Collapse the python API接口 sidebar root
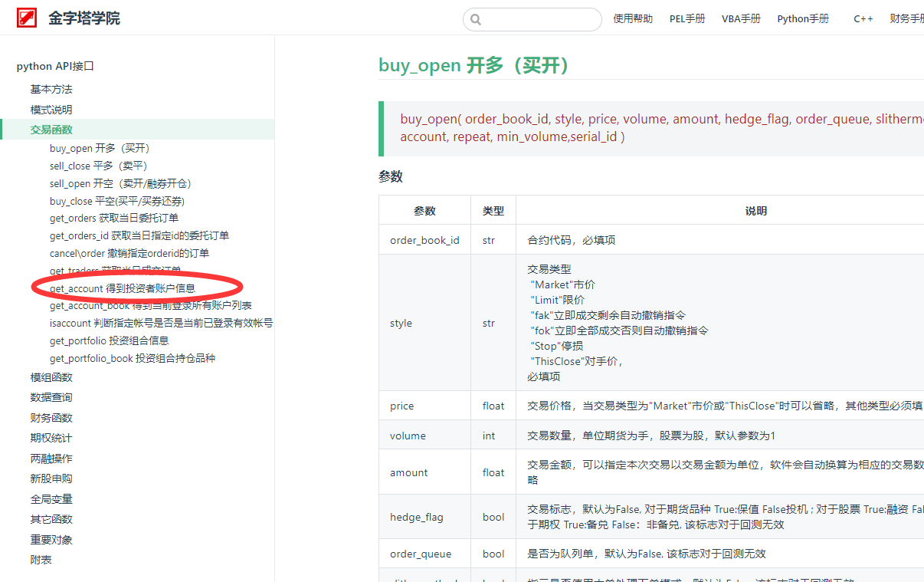Image resolution: width=924 pixels, height=582 pixels. pyautogui.click(x=55, y=67)
